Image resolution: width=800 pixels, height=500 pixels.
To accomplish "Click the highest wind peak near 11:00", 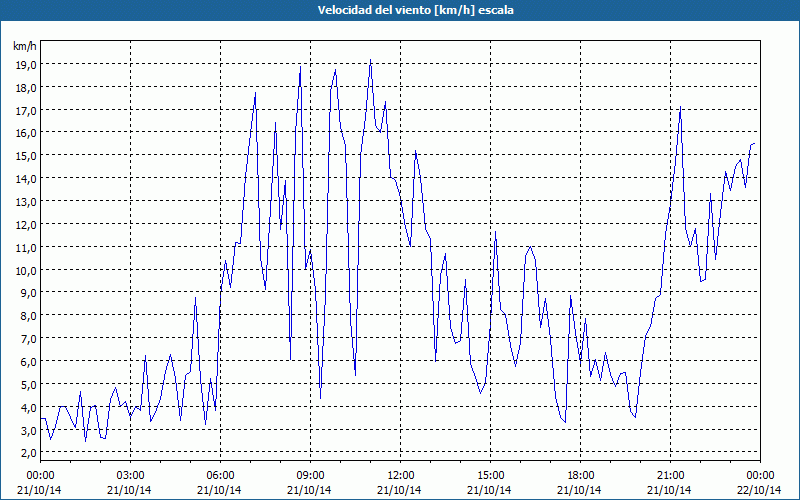I will (x=370, y=60).
